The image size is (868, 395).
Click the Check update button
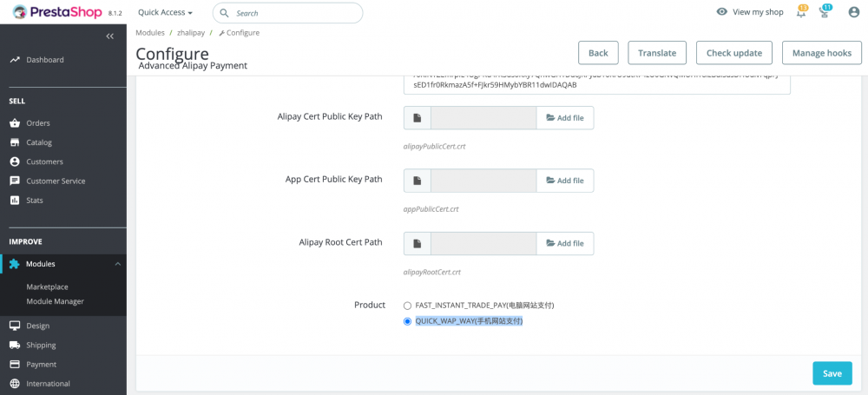point(733,53)
